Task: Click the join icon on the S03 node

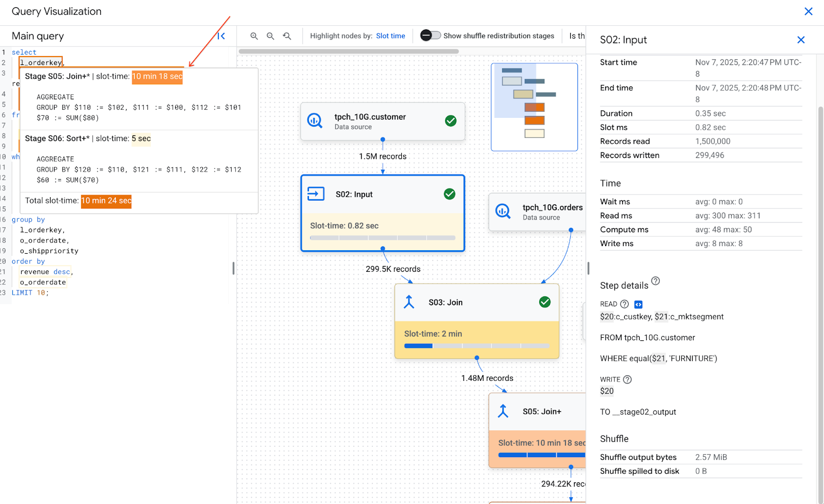Action: (408, 302)
